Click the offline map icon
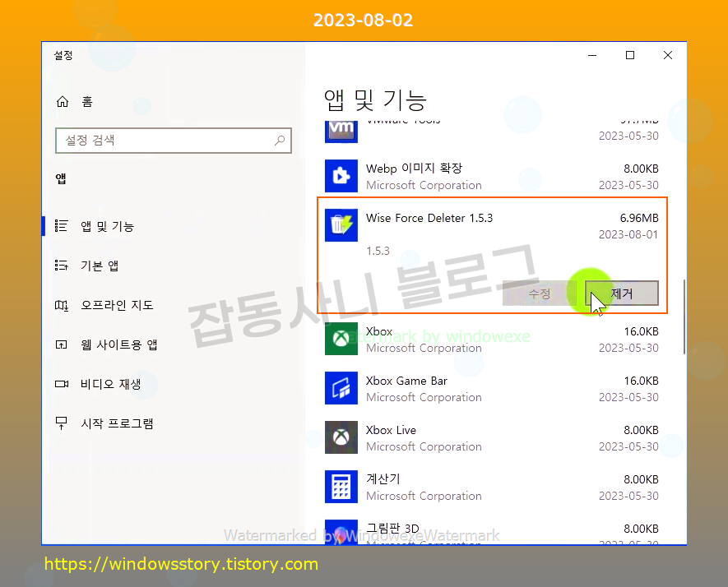 point(62,305)
